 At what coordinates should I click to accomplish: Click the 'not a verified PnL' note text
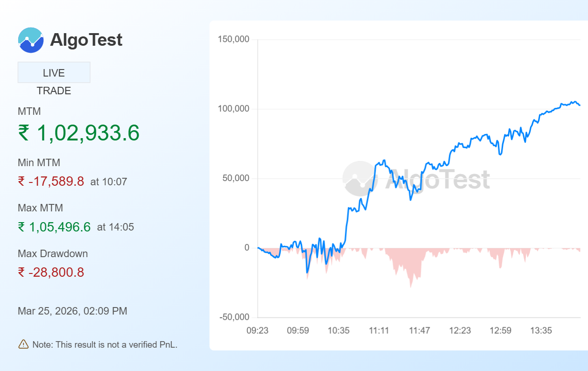point(105,345)
